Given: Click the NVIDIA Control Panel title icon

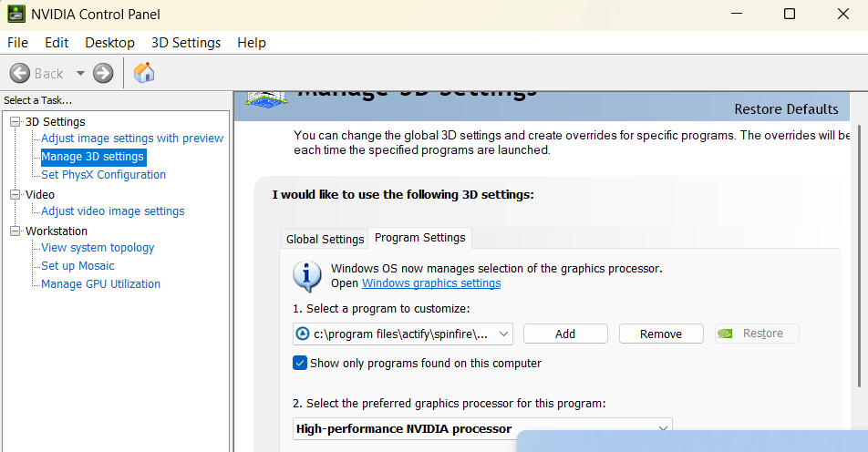Looking at the screenshot, I should pos(15,14).
